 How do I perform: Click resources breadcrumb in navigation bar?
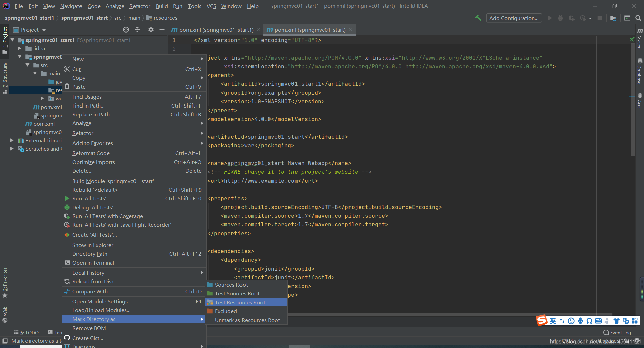[x=162, y=18]
